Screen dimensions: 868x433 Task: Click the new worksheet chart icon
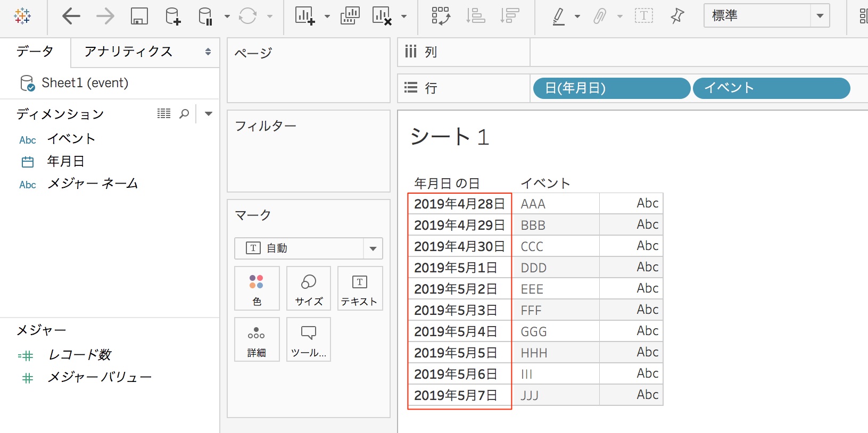[305, 16]
